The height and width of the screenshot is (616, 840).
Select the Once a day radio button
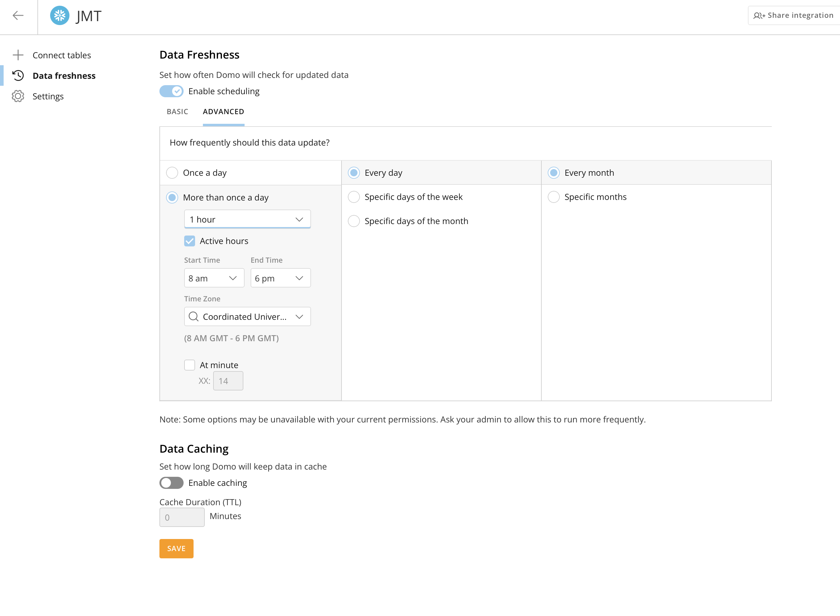coord(172,173)
